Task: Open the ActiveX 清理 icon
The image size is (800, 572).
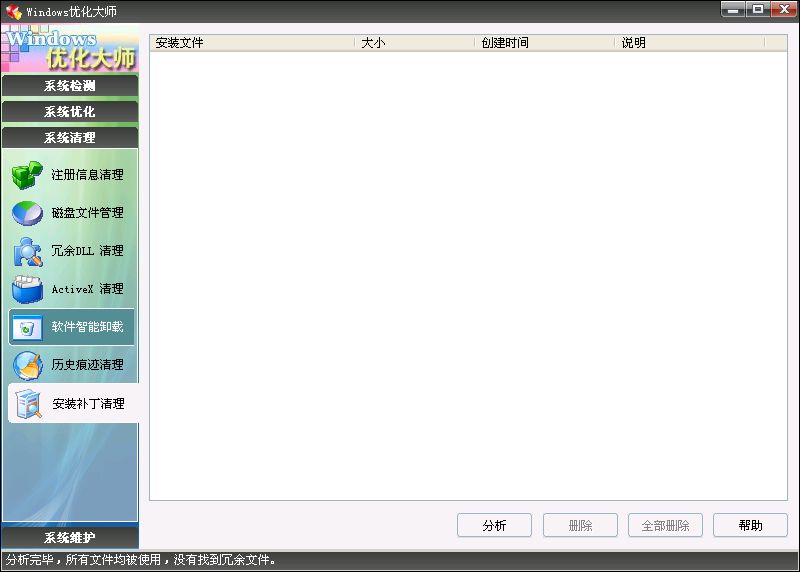Action: coord(27,289)
